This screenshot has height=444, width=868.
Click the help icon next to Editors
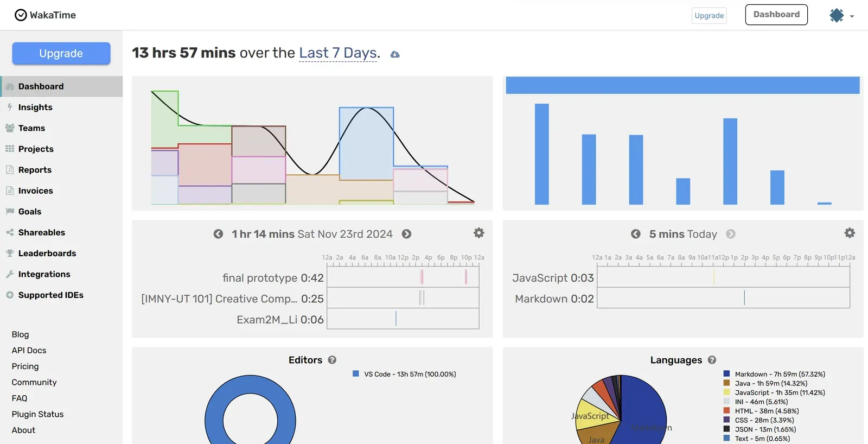[332, 360]
